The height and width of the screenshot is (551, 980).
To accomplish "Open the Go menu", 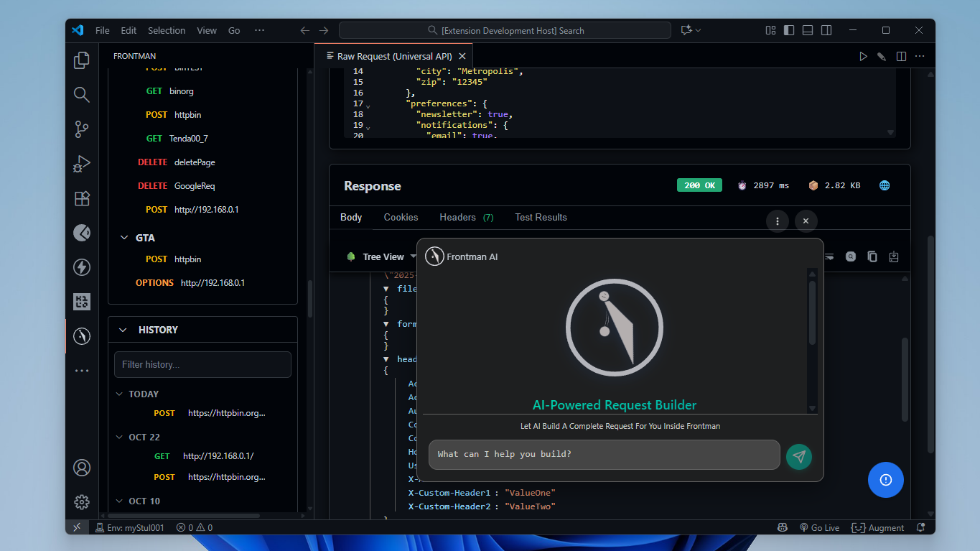I will (x=234, y=30).
